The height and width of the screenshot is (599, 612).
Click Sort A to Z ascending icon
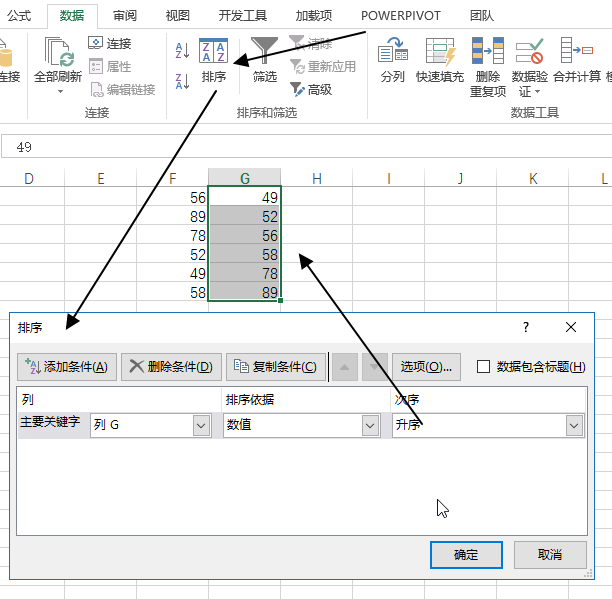point(182,50)
